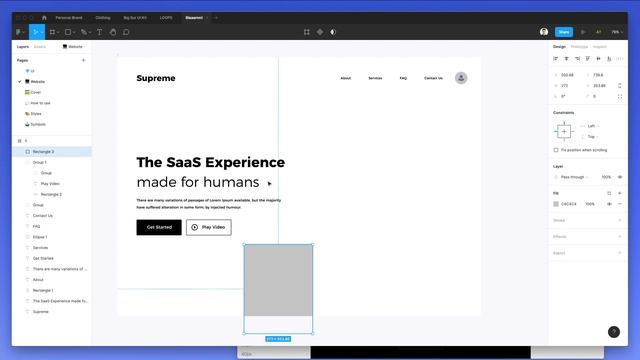Click Align right icon
The image size is (640, 360).
[577, 59]
